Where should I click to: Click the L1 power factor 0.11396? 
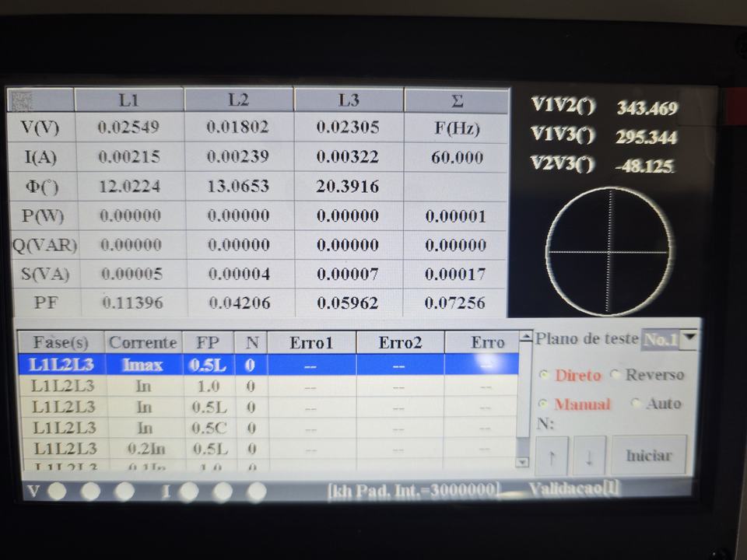(x=132, y=303)
